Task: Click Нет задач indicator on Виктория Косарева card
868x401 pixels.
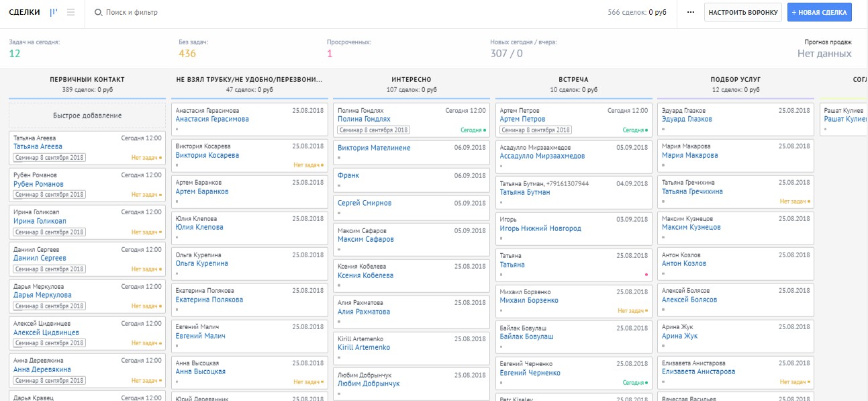Action: (x=308, y=165)
